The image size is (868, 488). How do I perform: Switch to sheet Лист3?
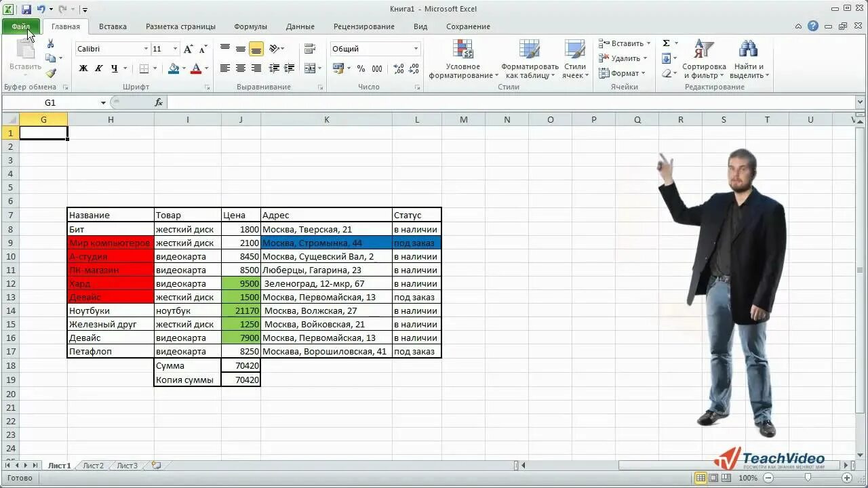pos(127,466)
